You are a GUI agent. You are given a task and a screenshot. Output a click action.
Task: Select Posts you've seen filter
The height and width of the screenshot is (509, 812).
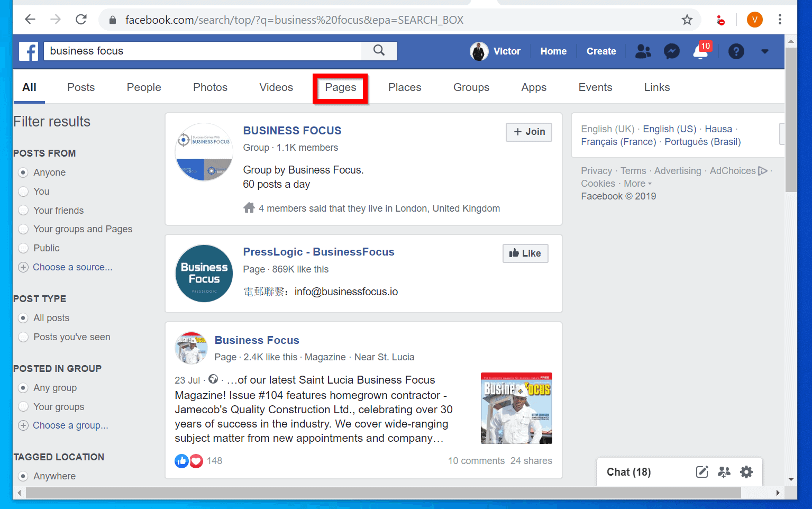23,337
